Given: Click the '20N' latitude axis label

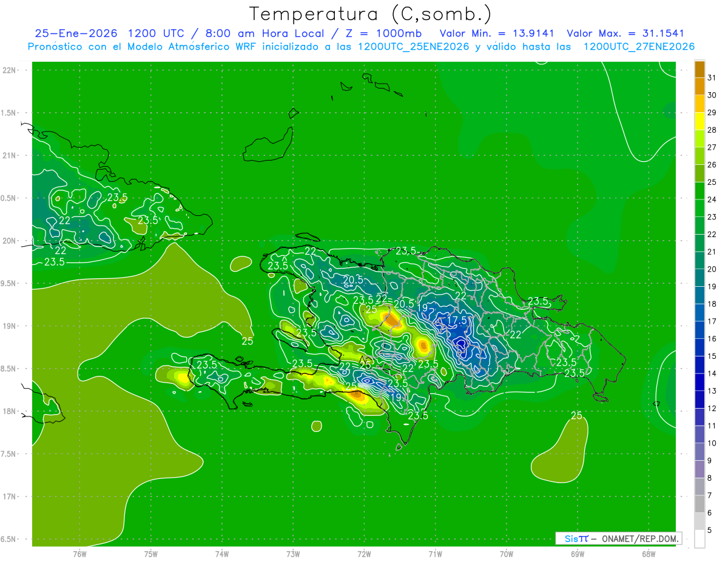Looking at the screenshot, I should [x=10, y=241].
